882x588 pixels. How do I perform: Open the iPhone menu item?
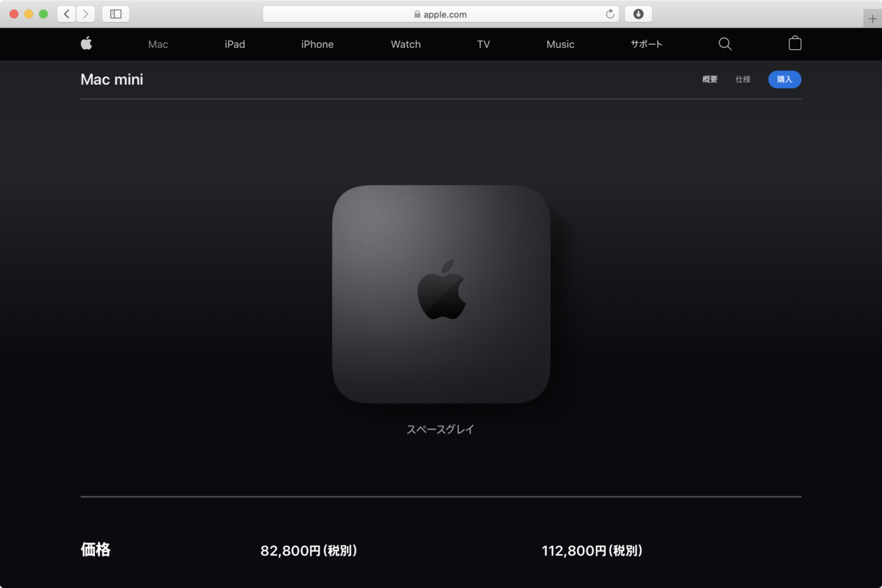click(x=318, y=44)
